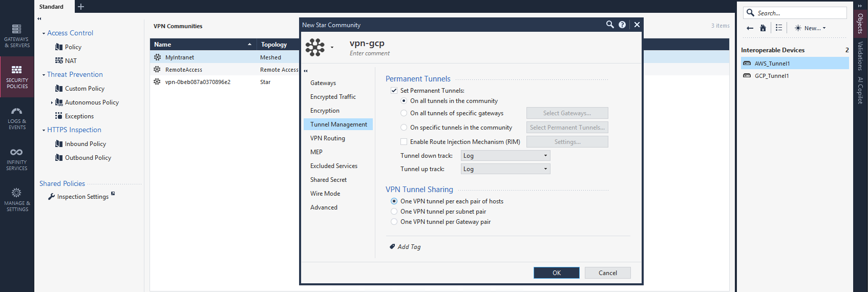Open the New... dropdown in Objects panel
The width and height of the screenshot is (868, 292).
pos(811,28)
